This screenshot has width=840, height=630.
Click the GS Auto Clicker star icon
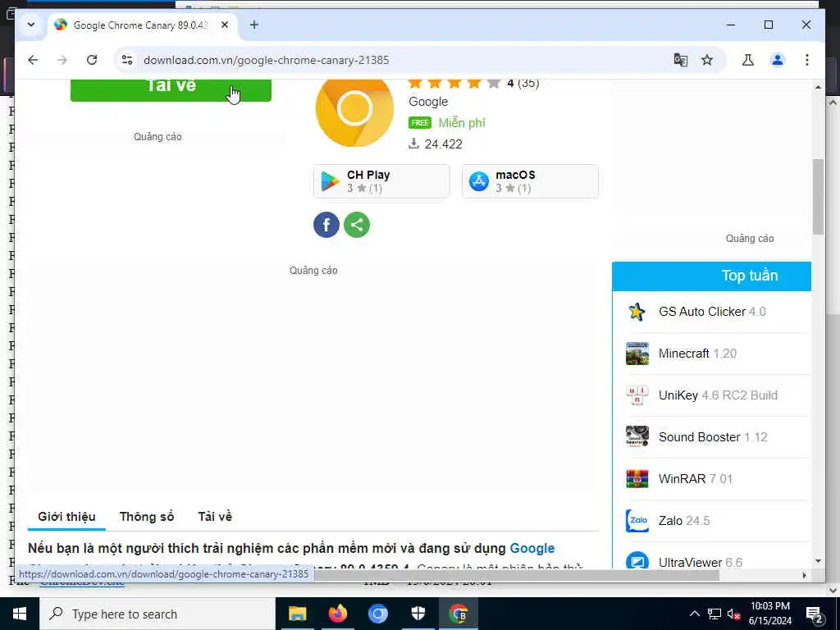[637, 311]
